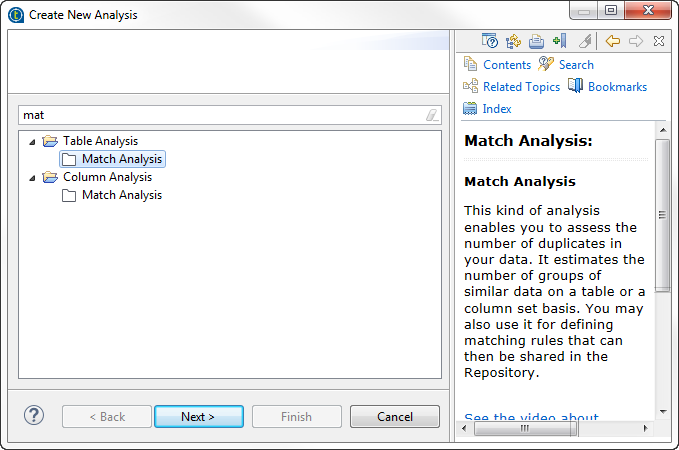Open the Contents help link
The image size is (679, 450).
click(506, 65)
